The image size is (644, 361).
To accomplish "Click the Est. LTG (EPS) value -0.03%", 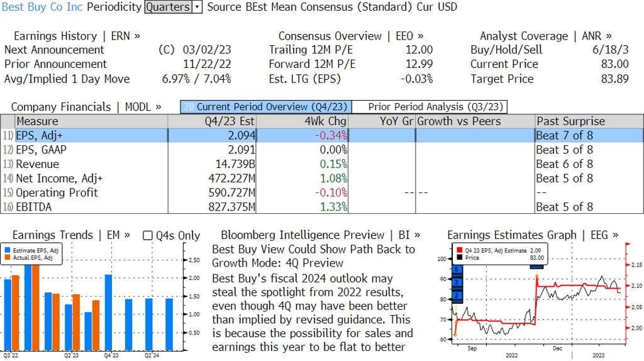I will point(417,79).
